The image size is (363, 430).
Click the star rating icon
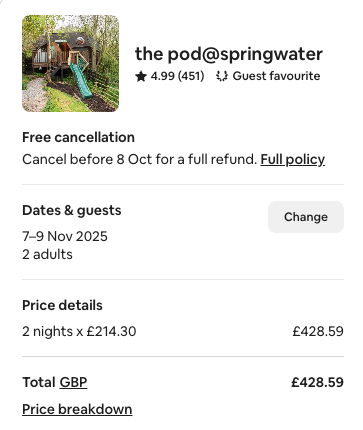(141, 76)
